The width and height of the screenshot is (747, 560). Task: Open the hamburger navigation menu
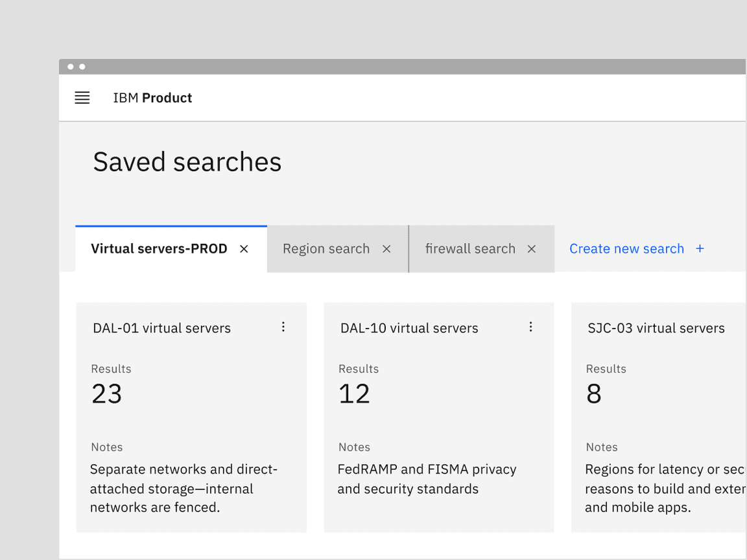[82, 98]
